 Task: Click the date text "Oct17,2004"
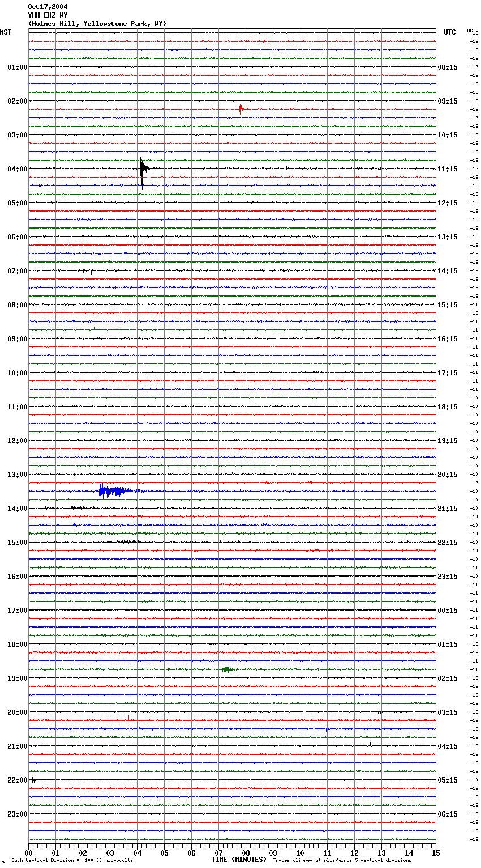tap(48, 7)
